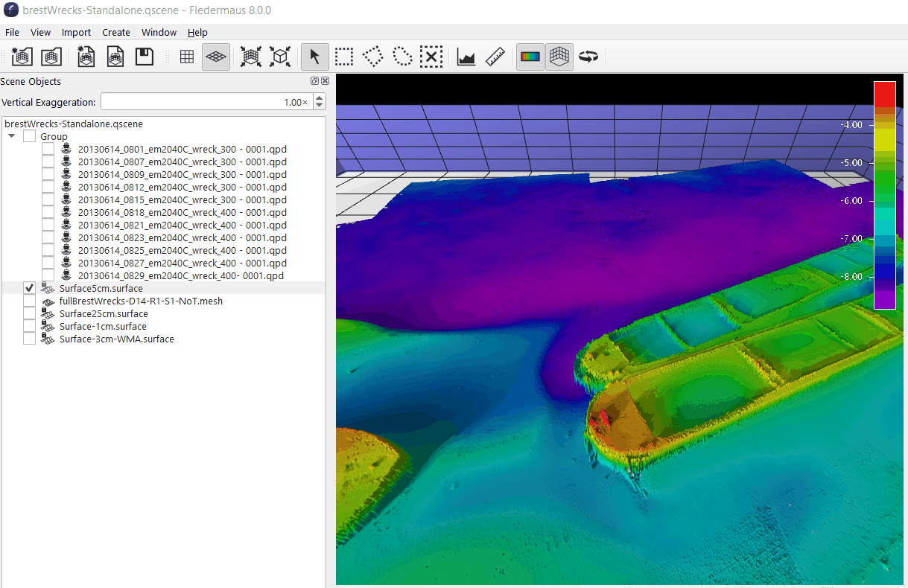Collapse the Group tree node
Viewport: 908px width, 588px height.
tap(11, 137)
